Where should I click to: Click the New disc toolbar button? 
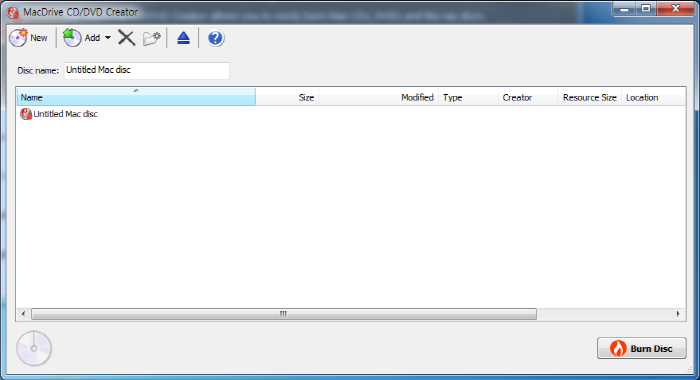click(29, 38)
